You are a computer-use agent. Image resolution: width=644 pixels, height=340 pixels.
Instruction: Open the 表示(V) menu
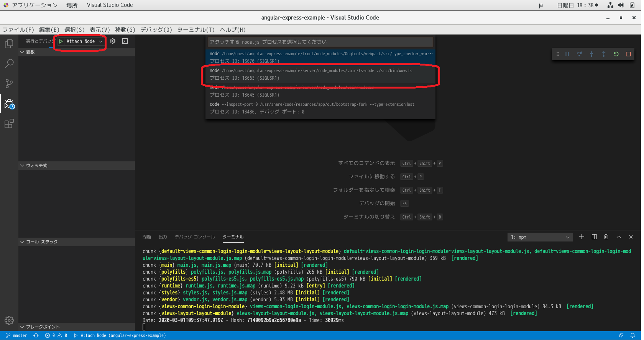tap(100, 30)
